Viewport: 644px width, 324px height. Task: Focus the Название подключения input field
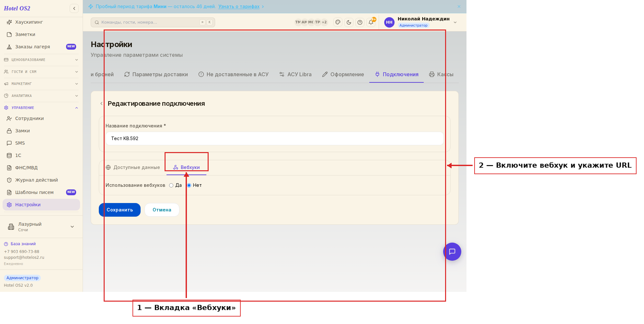pos(275,138)
